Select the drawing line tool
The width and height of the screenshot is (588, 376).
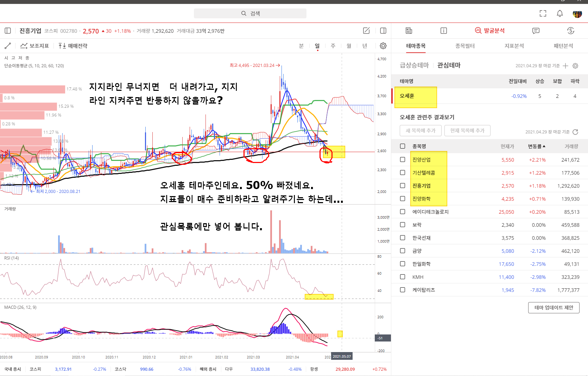[x=8, y=46]
